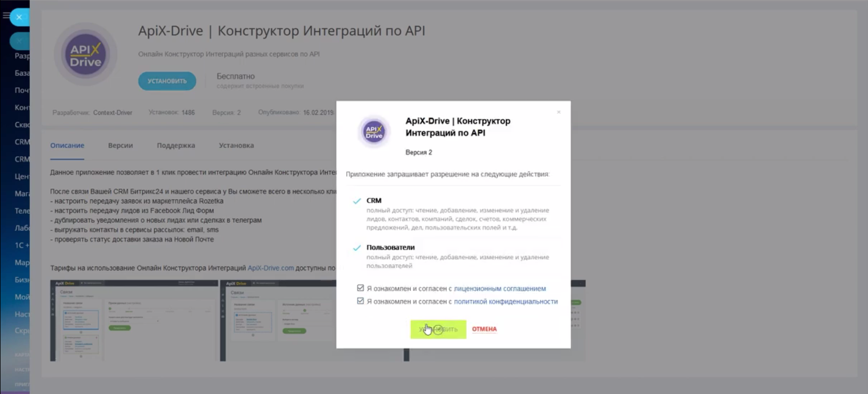Click the Бесплатно price label
The image size is (868, 394).
tap(236, 76)
